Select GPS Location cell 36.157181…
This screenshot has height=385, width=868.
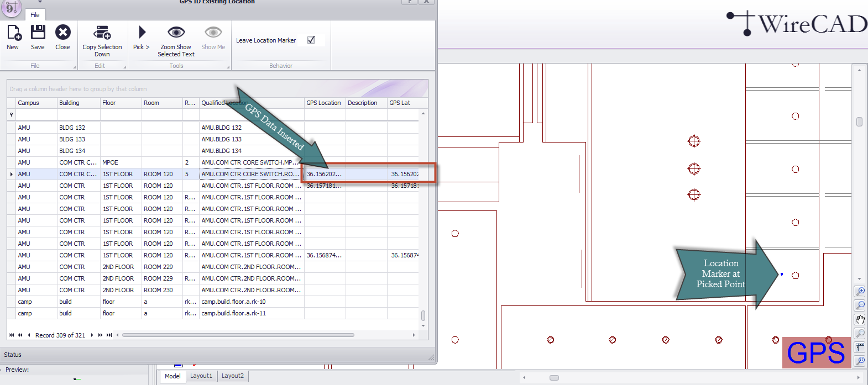tap(325, 186)
